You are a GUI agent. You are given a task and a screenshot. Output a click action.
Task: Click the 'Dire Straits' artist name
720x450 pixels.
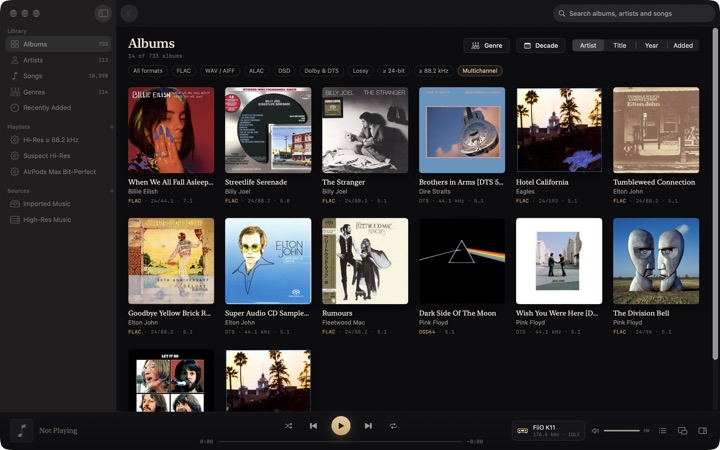[434, 191]
